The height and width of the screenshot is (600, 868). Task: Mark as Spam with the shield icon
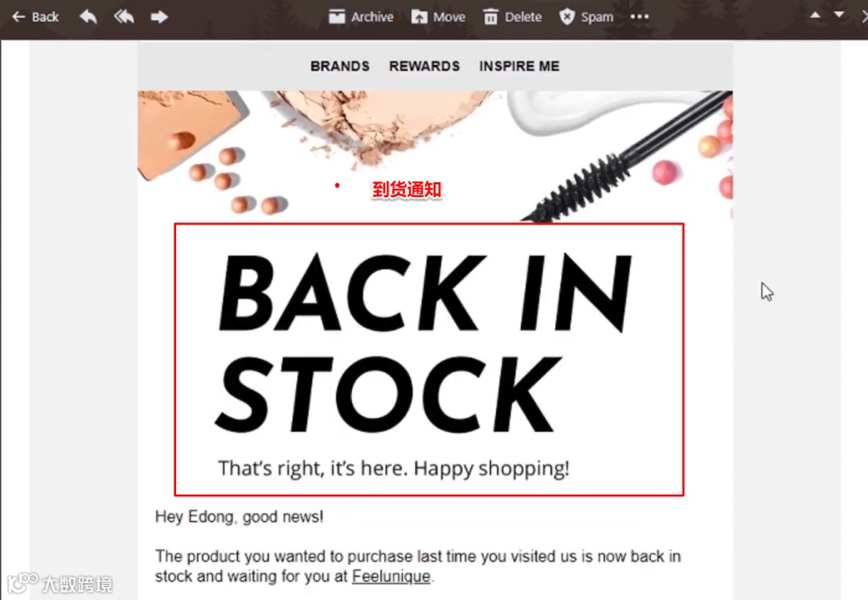[567, 17]
